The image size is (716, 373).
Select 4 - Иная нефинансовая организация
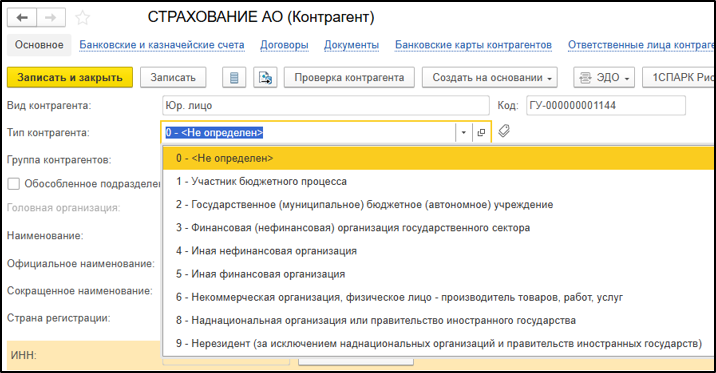pos(438,251)
